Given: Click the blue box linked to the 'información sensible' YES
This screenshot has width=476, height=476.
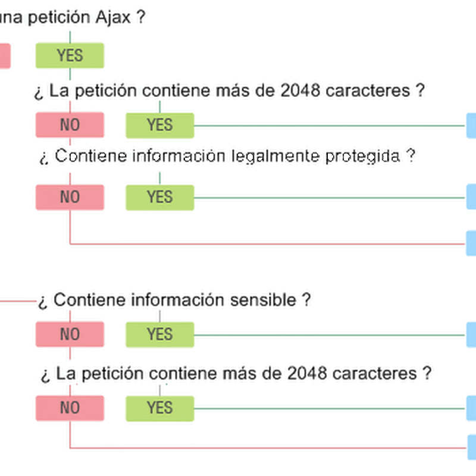Looking at the screenshot, I should pyautogui.click(x=471, y=334).
